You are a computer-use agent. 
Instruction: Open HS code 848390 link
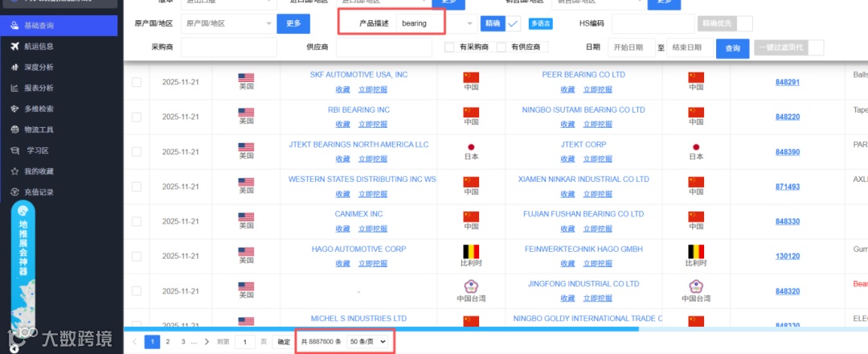(787, 152)
